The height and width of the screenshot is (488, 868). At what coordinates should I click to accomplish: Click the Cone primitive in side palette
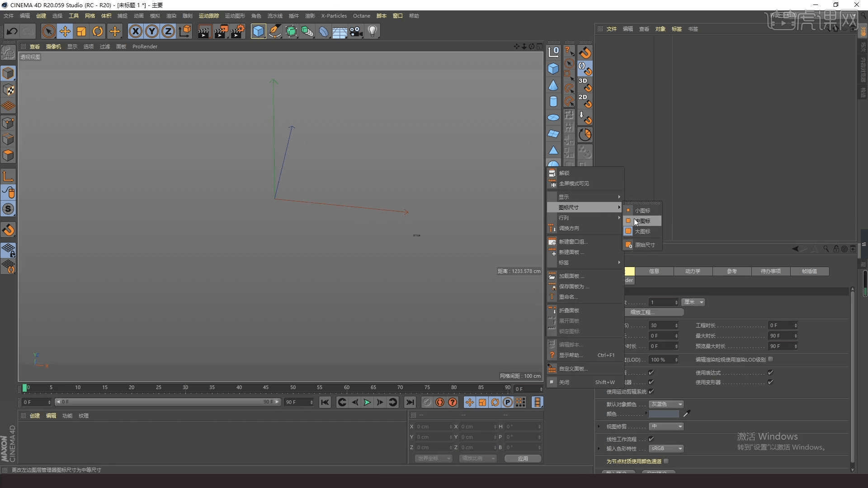tap(553, 85)
